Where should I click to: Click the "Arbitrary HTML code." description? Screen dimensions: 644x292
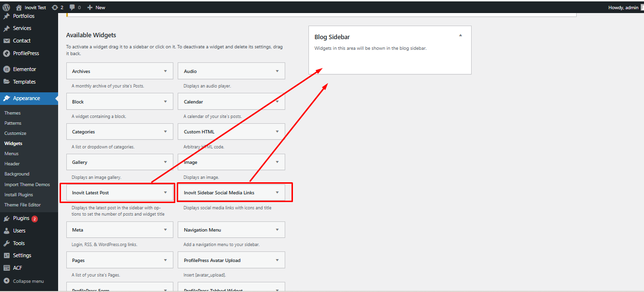click(204, 147)
